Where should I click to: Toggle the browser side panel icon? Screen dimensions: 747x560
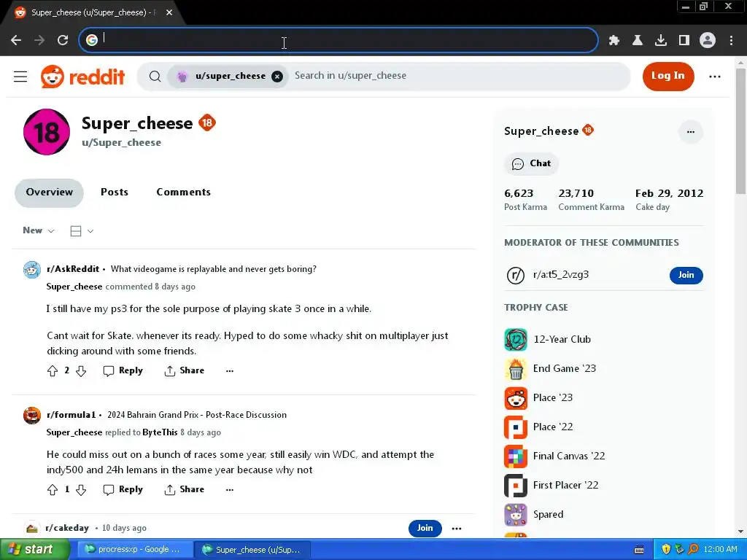click(x=684, y=41)
